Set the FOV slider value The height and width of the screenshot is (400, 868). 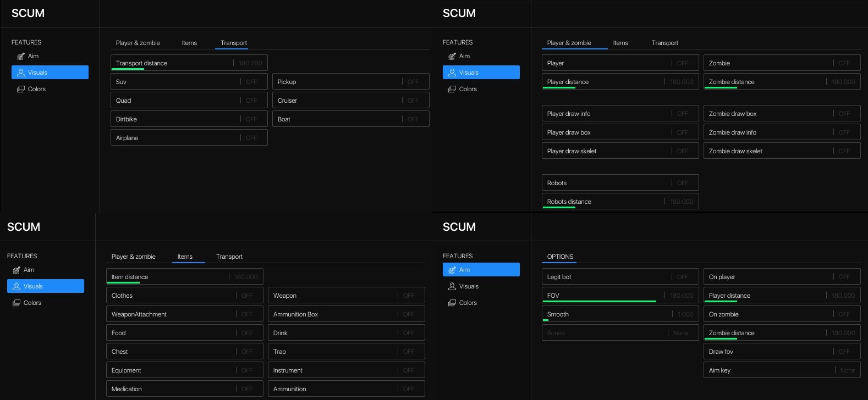point(620,296)
